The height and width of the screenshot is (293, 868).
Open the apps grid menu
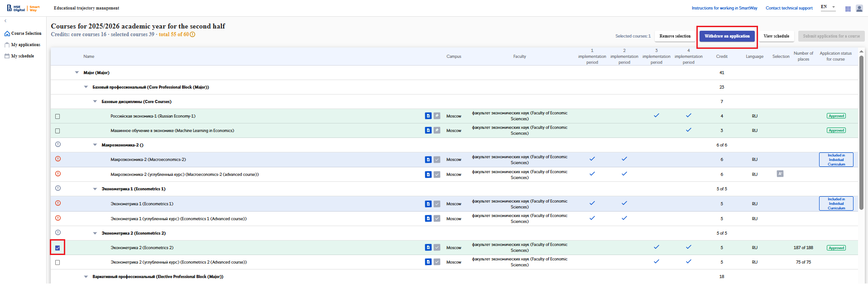(848, 9)
